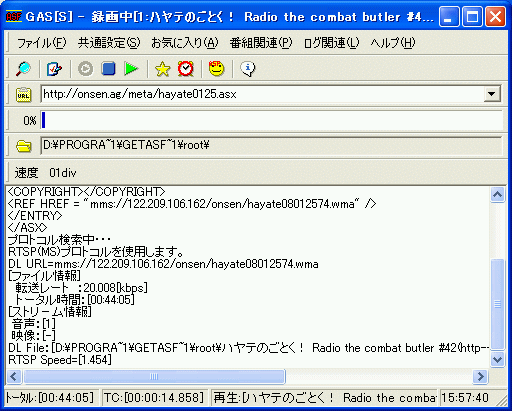The image size is (512, 411).
Task: Click the magnifying glass search icon
Action: [23, 69]
